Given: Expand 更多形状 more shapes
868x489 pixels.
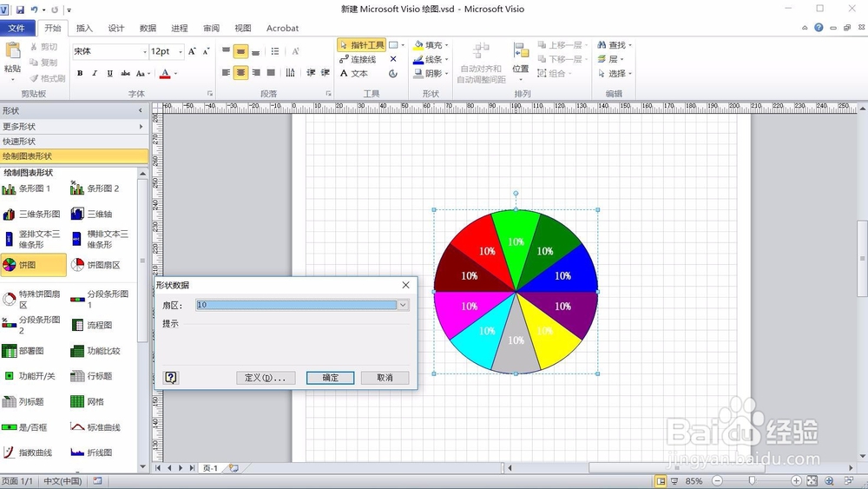Looking at the screenshot, I should click(x=74, y=126).
